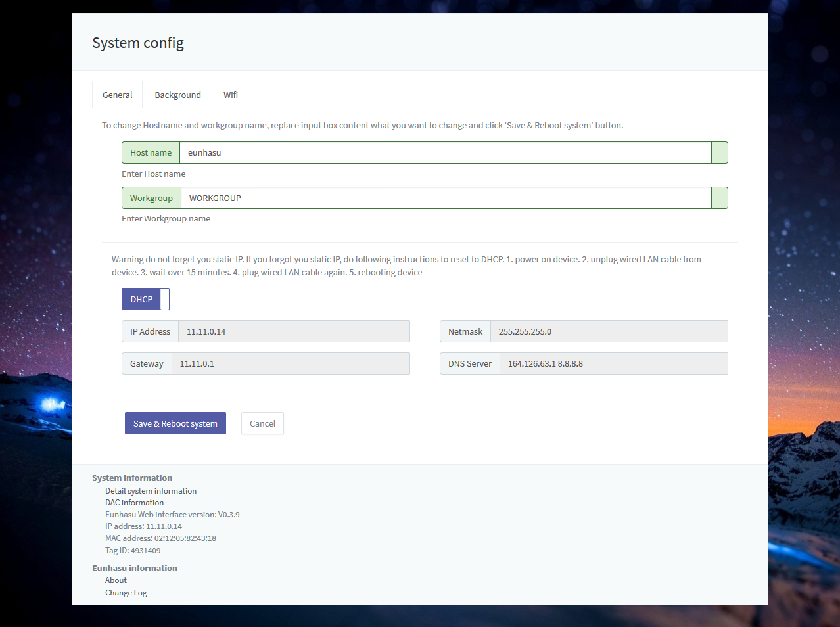Click the IP Address field
This screenshot has height=627, width=840.
(294, 331)
